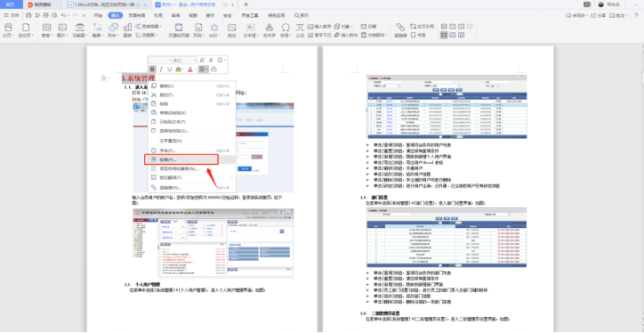This screenshot has width=644, height=333.
Task: Click the hyperlink chain icon in ribbon
Action: coord(400,30)
